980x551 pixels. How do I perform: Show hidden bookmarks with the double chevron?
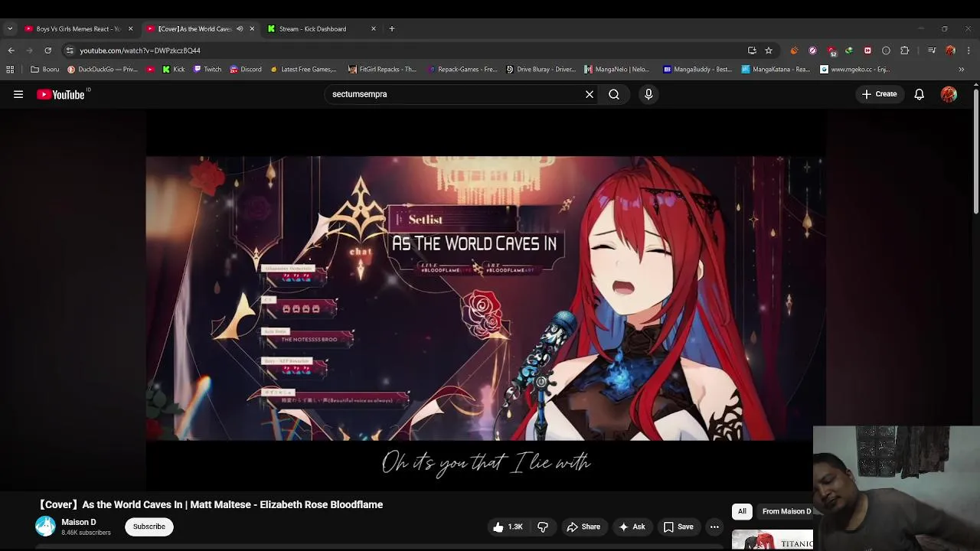pos(962,69)
